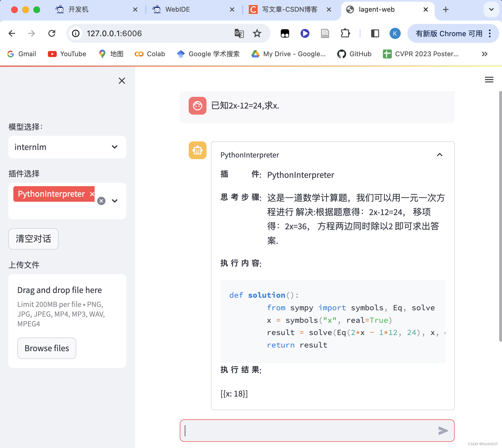Screen dimensions: 502x448
Task: Open the GitHub bookmark
Action: click(354, 54)
